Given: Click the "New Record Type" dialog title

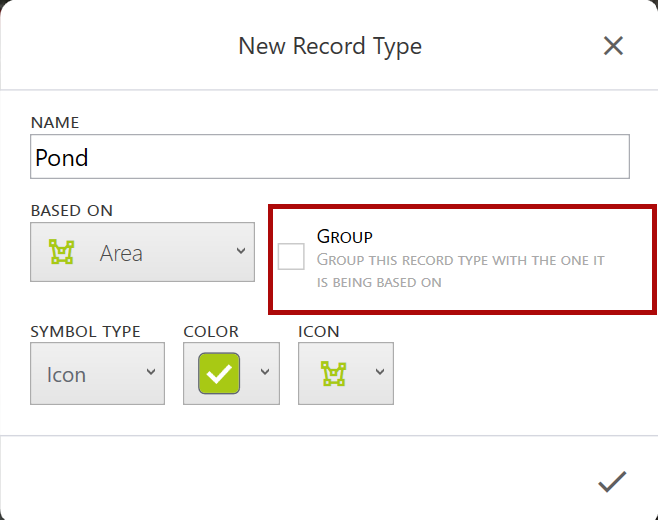Looking at the screenshot, I should click(x=329, y=46).
